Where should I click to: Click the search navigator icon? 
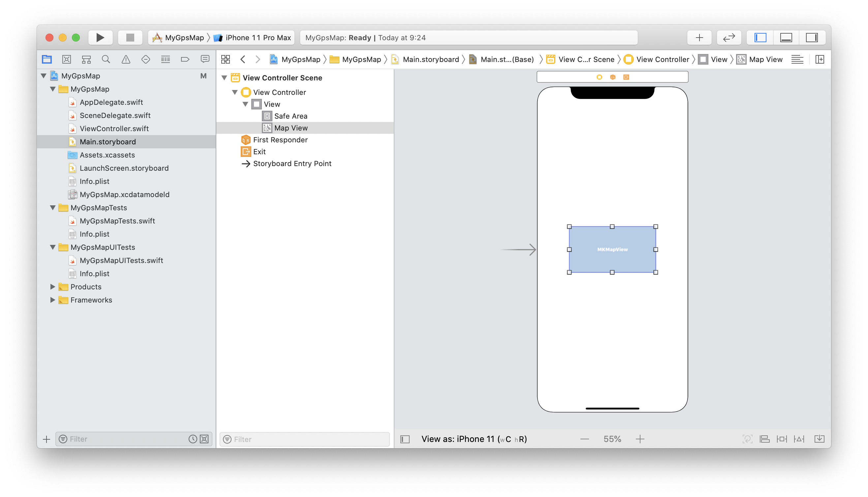tap(106, 59)
